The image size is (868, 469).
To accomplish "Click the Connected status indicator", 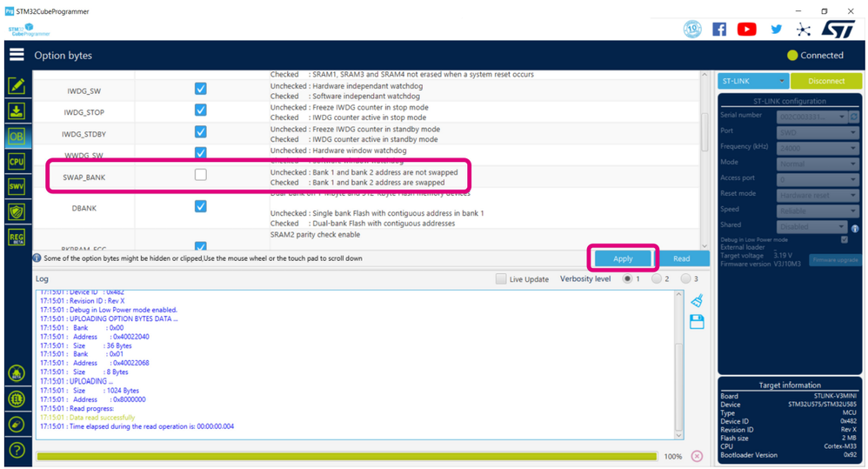I will [816, 55].
